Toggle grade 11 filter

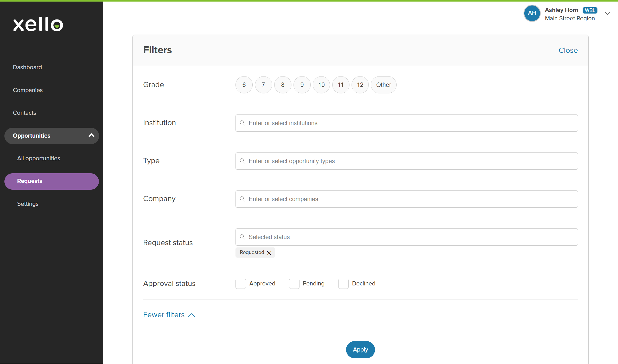(x=341, y=85)
